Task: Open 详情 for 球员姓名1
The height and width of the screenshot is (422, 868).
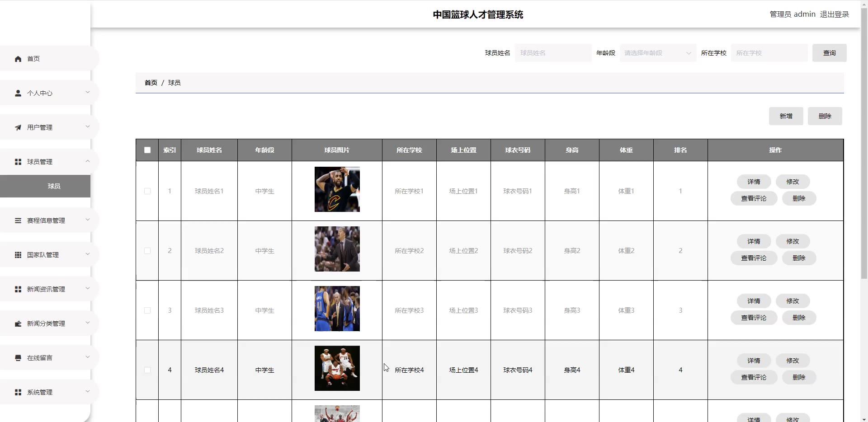Action: click(754, 182)
